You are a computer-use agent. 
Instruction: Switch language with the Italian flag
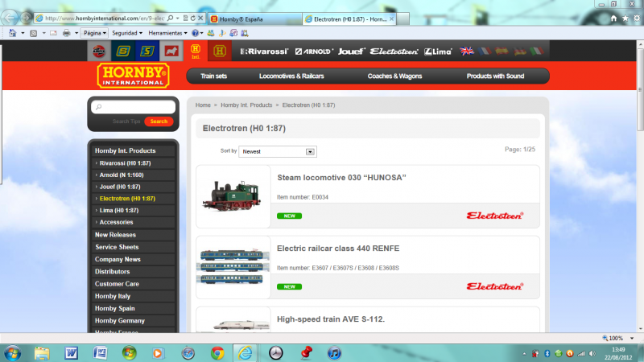pyautogui.click(x=537, y=51)
